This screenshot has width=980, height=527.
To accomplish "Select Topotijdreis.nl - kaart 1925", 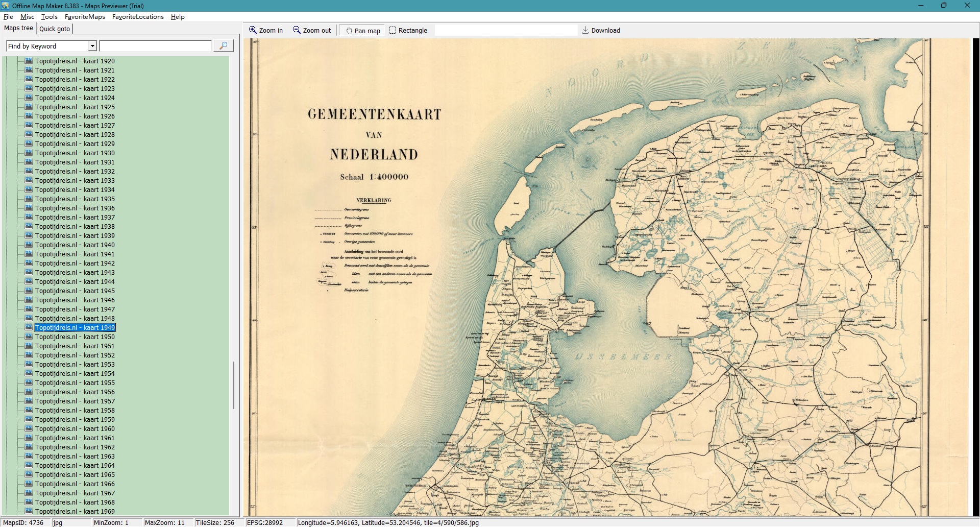I will click(x=75, y=107).
